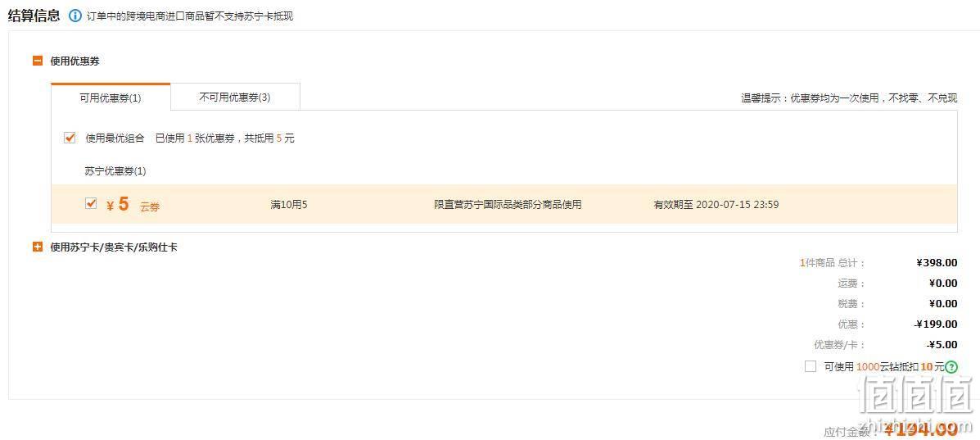
Task: Switch to the 可用优惠券(1) tab
Action: click(111, 98)
